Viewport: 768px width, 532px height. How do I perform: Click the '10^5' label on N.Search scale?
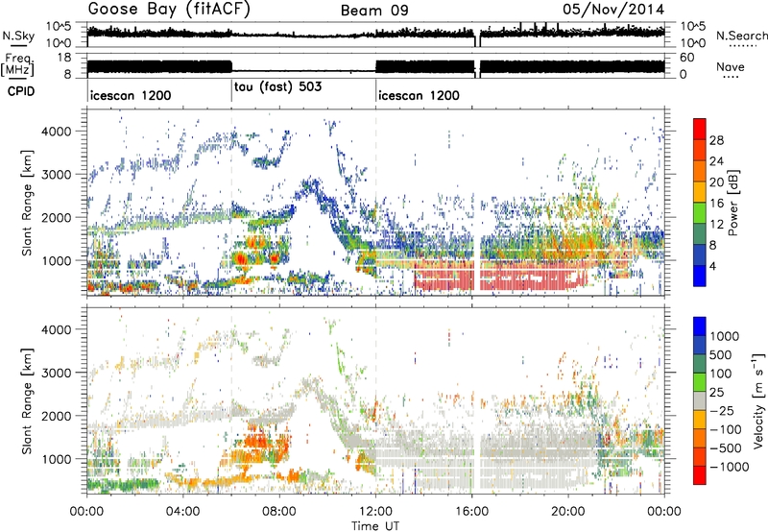point(692,27)
